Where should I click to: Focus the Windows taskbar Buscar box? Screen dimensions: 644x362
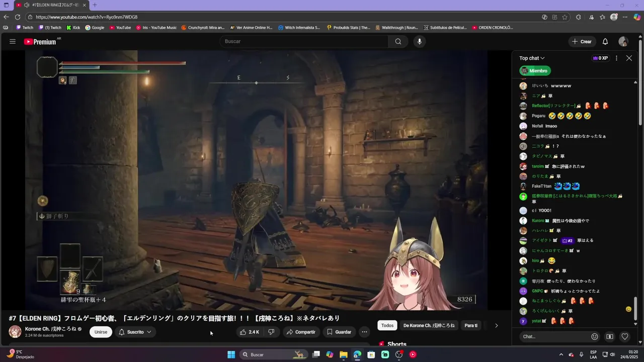point(273,354)
